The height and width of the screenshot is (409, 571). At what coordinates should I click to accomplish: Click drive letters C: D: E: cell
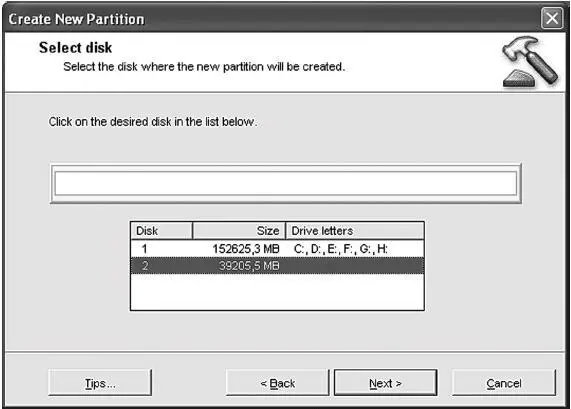pyautogui.click(x=340, y=249)
